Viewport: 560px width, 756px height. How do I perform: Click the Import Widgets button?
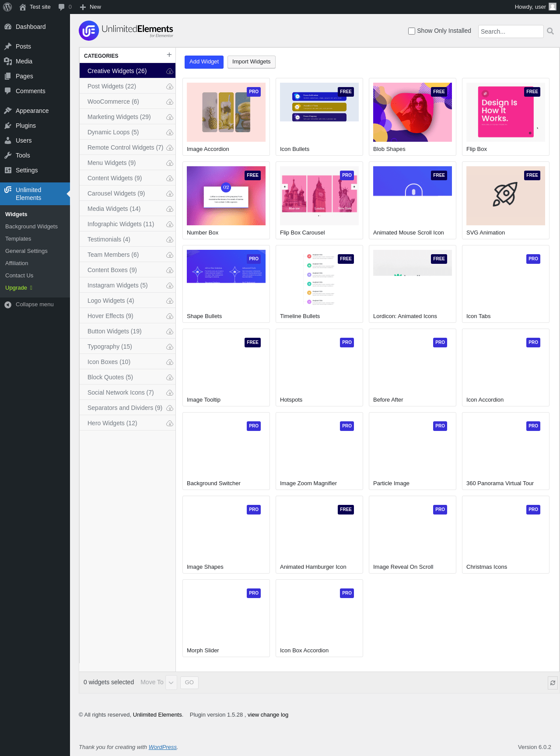[252, 62]
